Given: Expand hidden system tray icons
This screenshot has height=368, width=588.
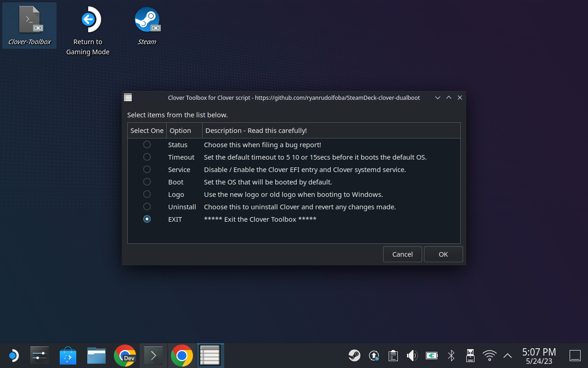Looking at the screenshot, I should [507, 355].
